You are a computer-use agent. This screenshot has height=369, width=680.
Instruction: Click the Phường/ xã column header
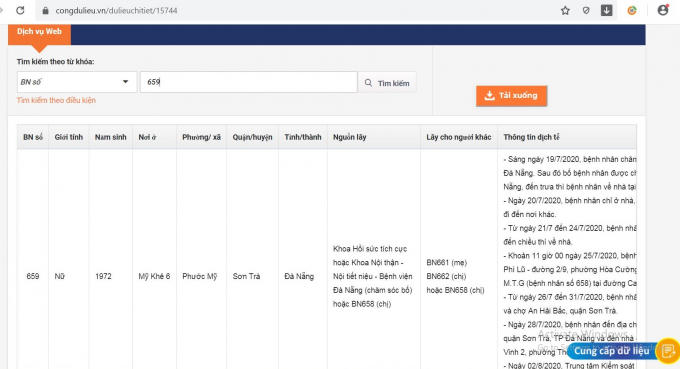pyautogui.click(x=201, y=137)
